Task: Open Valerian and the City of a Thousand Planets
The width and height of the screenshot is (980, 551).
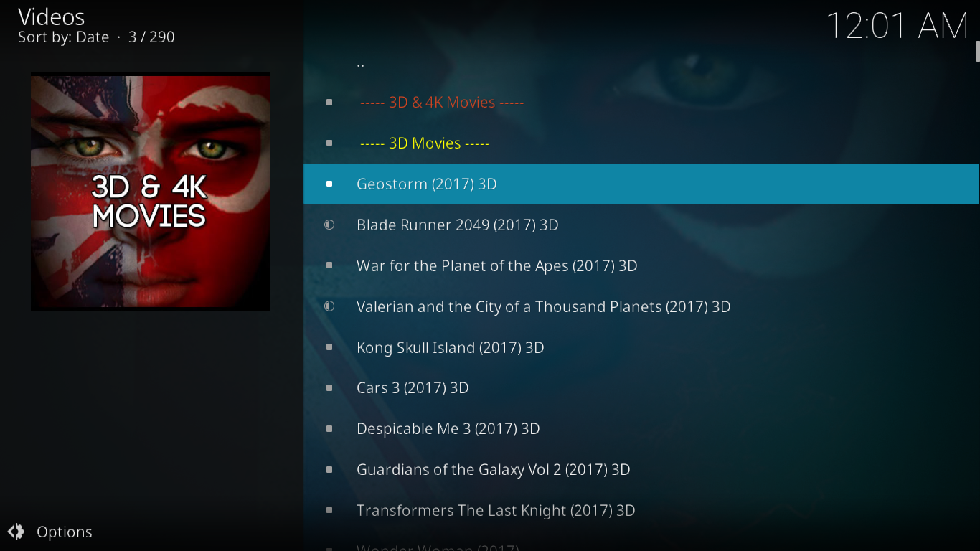Action: click(x=641, y=306)
